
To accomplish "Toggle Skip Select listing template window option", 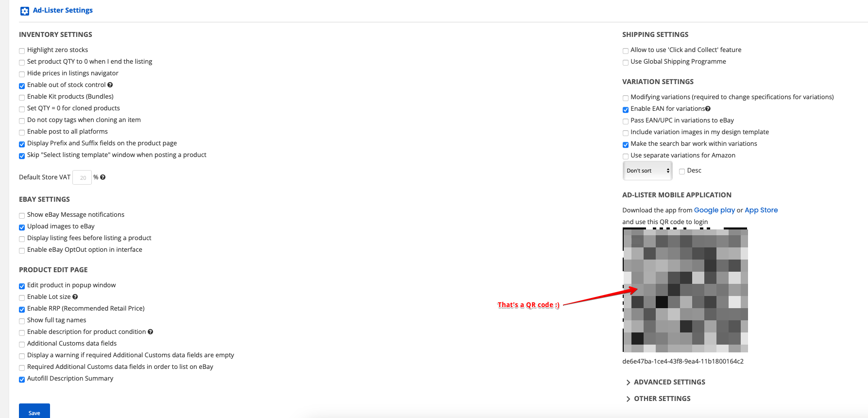I will [22, 156].
